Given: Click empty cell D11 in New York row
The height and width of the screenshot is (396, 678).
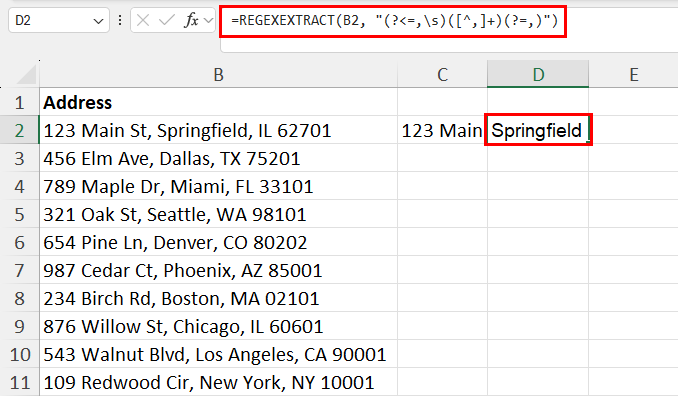Looking at the screenshot, I should (538, 383).
